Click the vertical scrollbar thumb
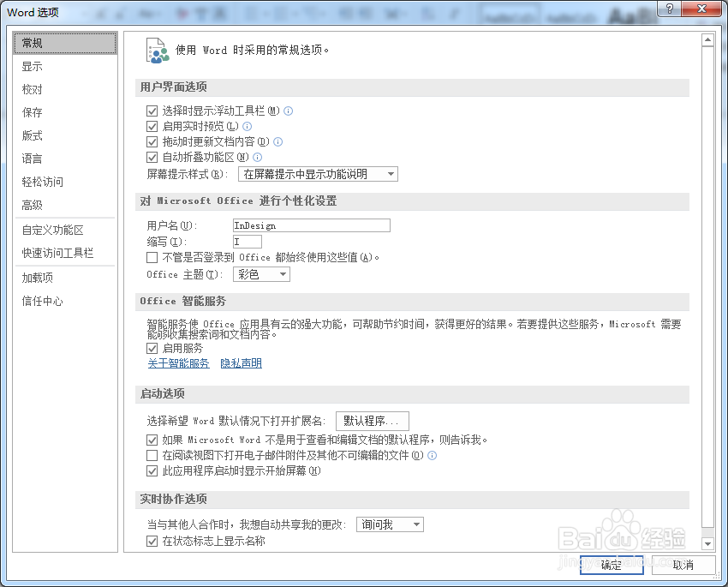 (x=707, y=286)
